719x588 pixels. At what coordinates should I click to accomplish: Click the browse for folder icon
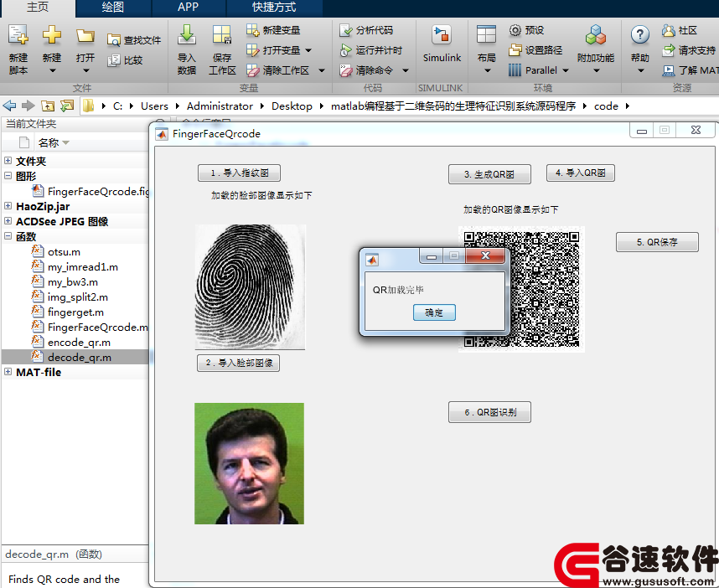point(67,106)
